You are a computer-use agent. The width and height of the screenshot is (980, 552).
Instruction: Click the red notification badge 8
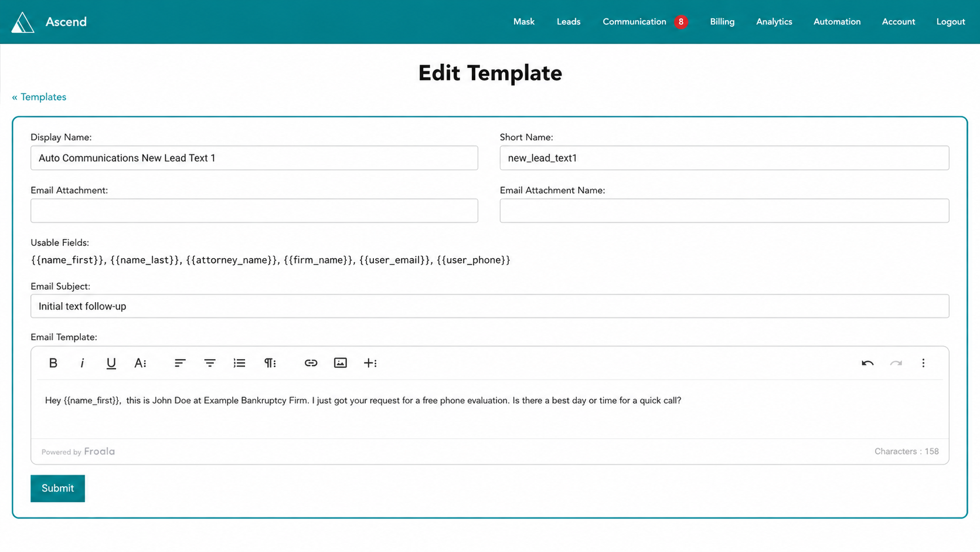[x=680, y=22]
